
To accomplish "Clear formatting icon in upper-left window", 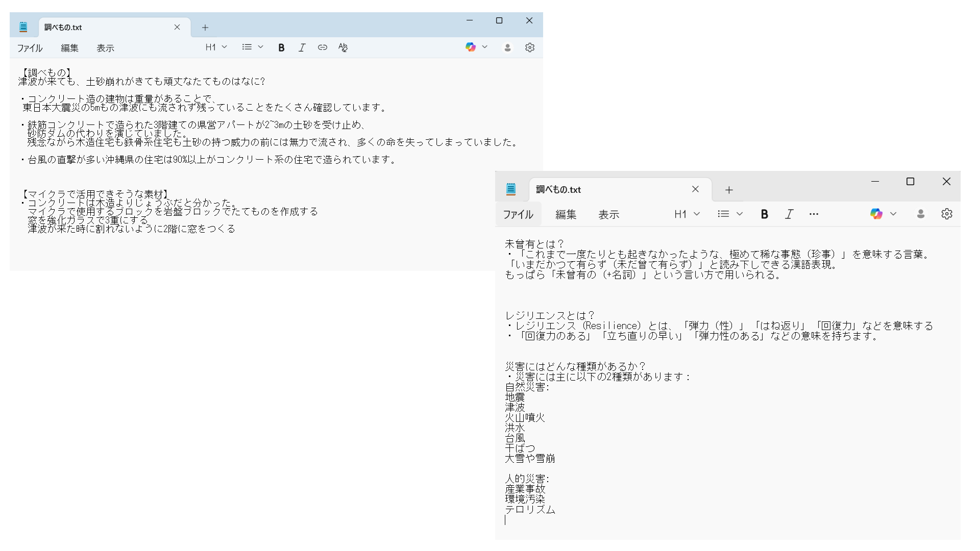I will tap(343, 47).
